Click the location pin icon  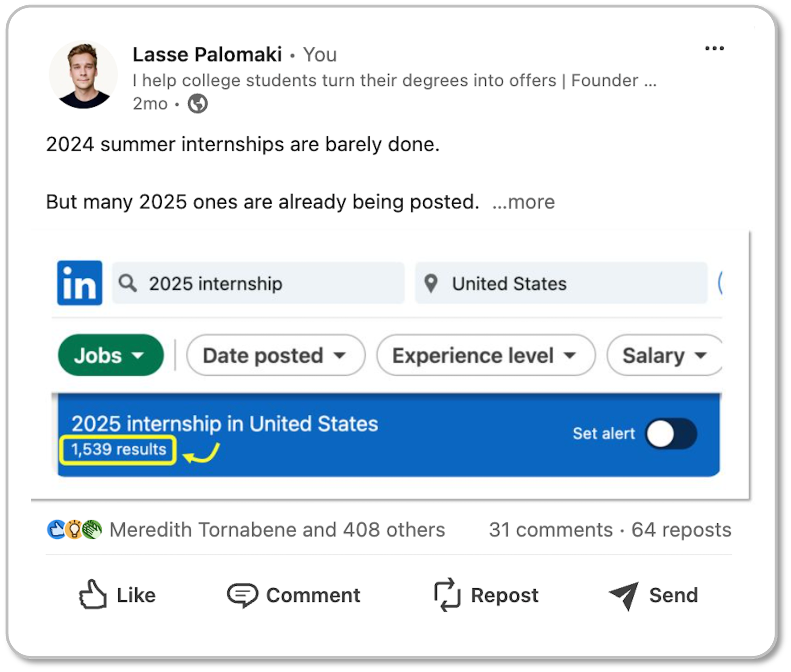coord(431,283)
